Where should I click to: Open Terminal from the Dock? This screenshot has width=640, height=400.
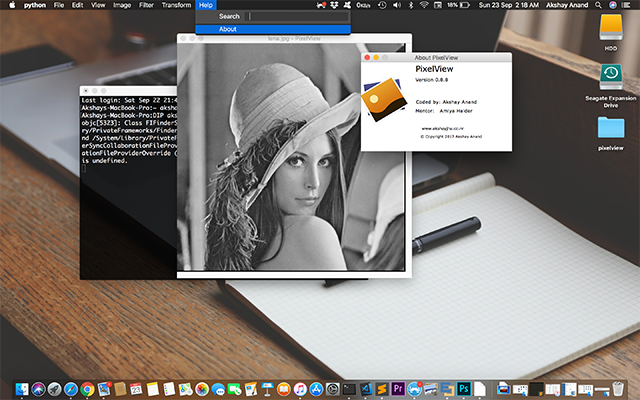coord(349,389)
